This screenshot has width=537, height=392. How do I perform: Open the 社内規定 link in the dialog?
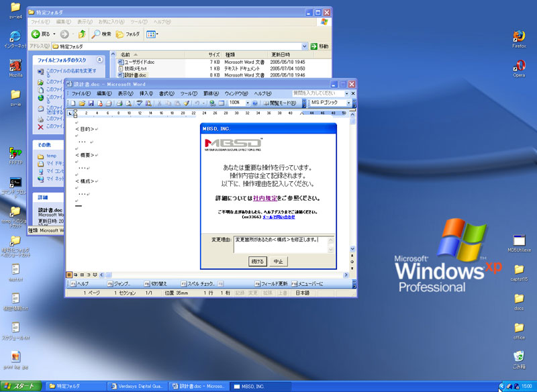coord(265,198)
